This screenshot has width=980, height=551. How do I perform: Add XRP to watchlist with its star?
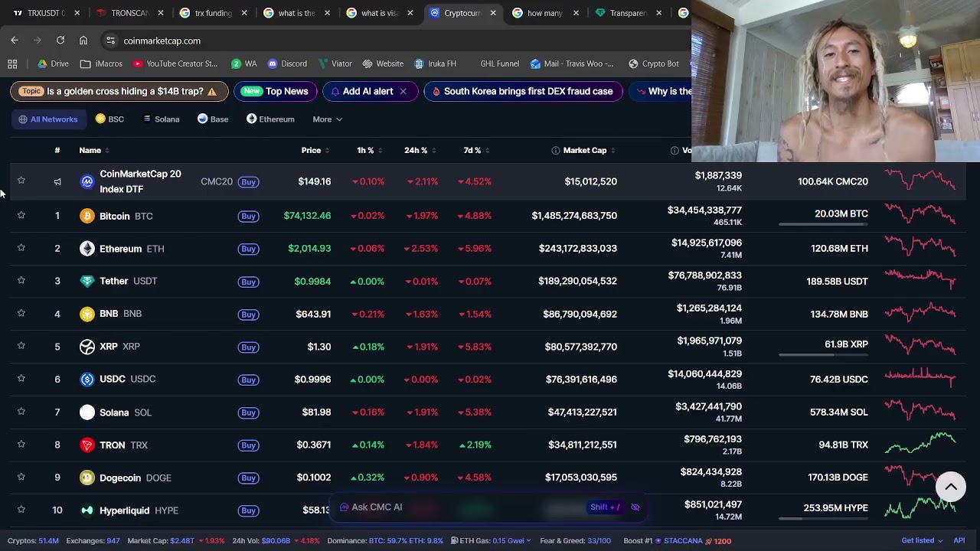tap(21, 346)
